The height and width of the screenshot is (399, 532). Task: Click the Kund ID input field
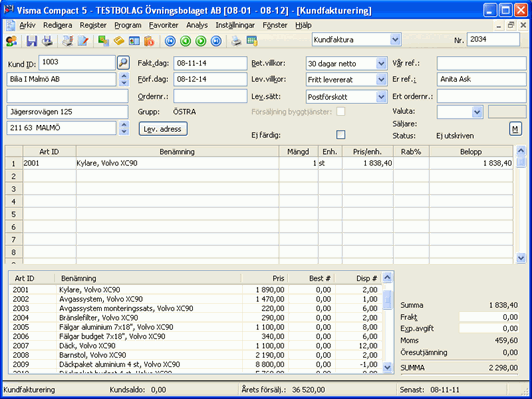(x=77, y=63)
